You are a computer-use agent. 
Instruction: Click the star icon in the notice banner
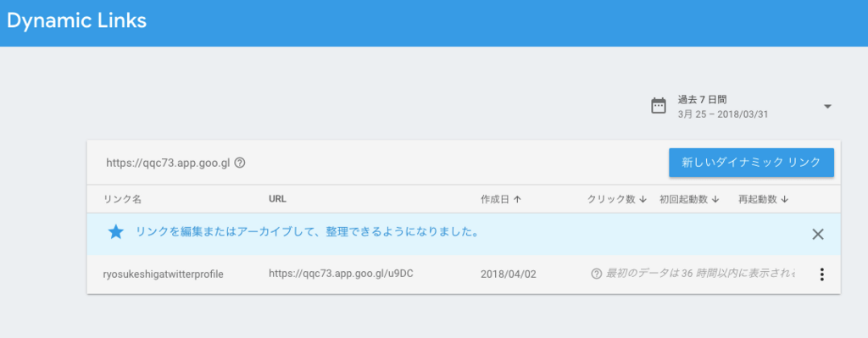click(115, 232)
